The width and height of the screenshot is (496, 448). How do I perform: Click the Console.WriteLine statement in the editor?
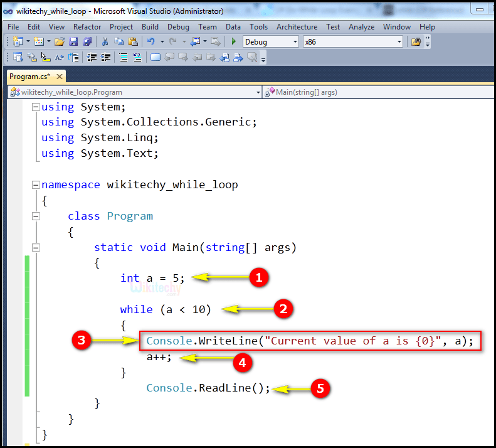(x=310, y=341)
